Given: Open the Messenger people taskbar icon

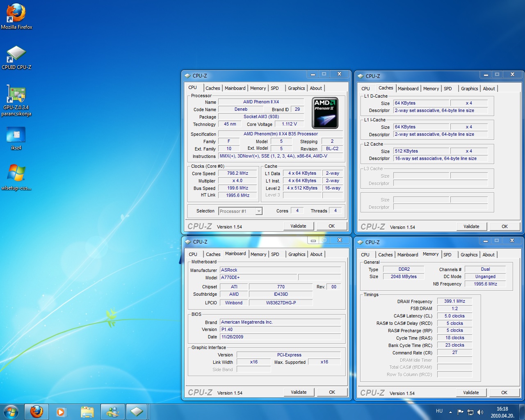Looking at the screenshot, I should [112, 412].
